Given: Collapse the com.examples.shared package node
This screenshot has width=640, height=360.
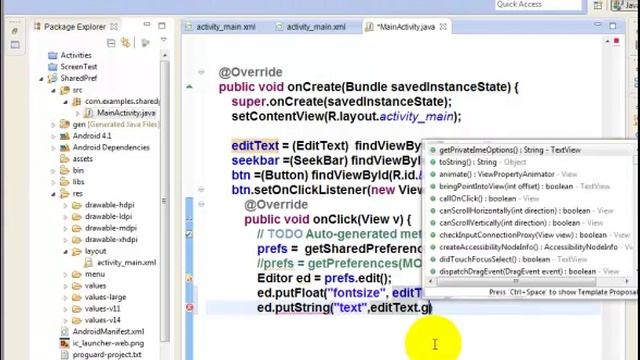Looking at the screenshot, I should (x=66, y=102).
